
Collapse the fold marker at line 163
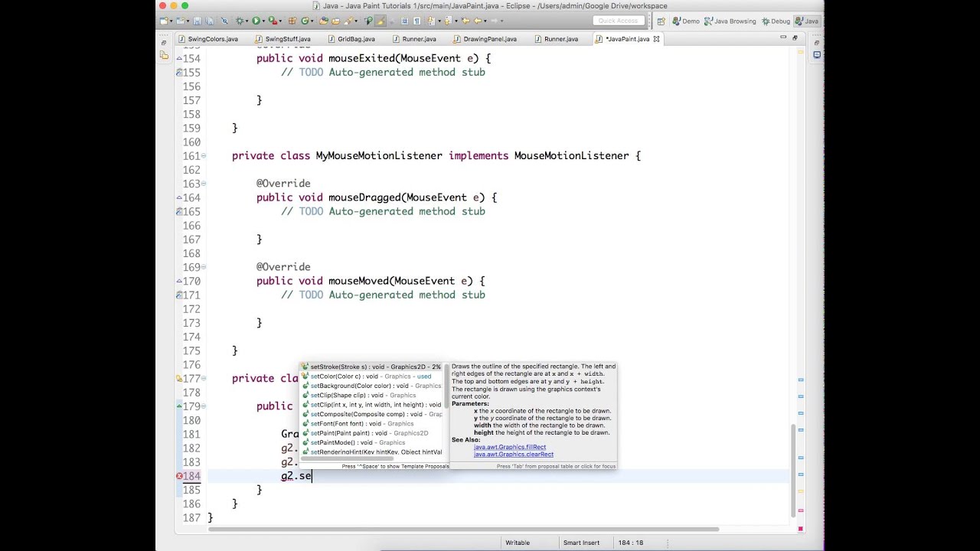204,184
